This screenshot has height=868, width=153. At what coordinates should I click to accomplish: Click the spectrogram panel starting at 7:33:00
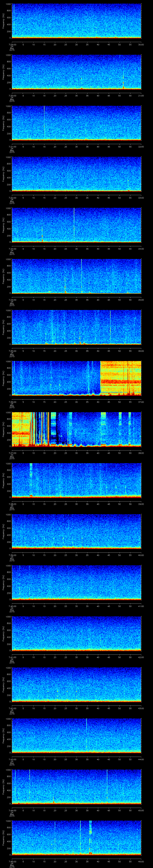click(x=76, y=225)
